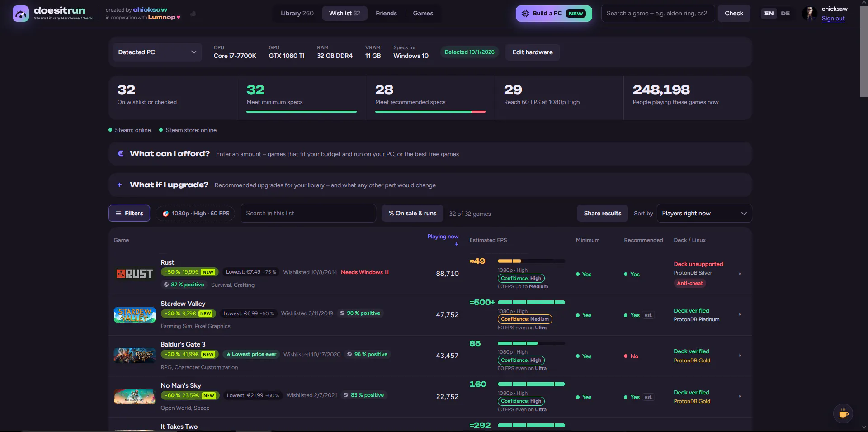This screenshot has height=432, width=868.
Task: Click the Baldur's Gate 3 thumbnail
Action: tap(134, 356)
